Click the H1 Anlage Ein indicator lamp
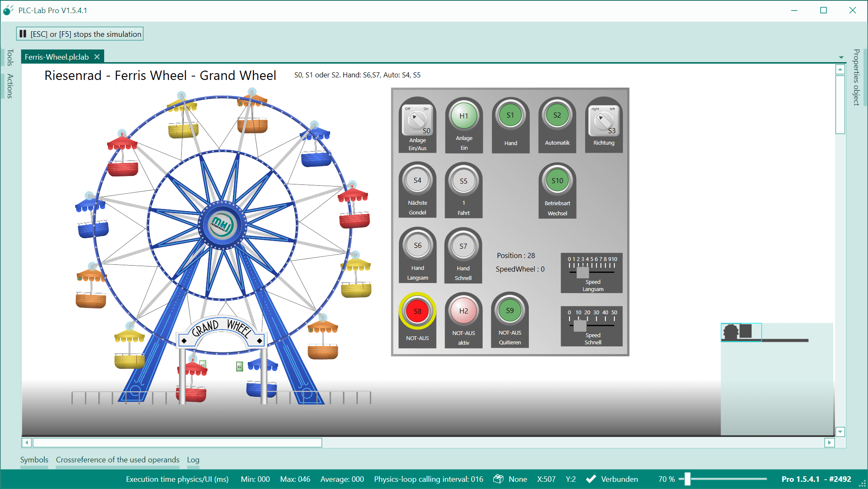This screenshot has width=868, height=489. [464, 116]
